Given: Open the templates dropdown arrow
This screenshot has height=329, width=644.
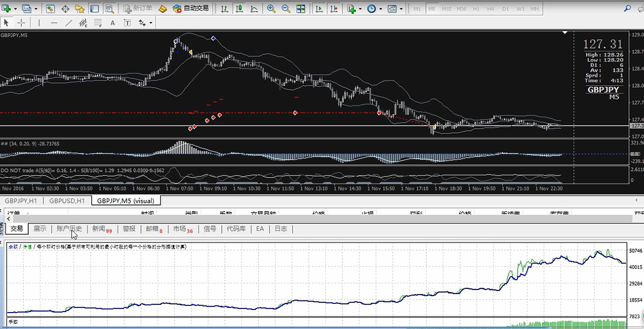Looking at the screenshot, I should tap(401, 9).
